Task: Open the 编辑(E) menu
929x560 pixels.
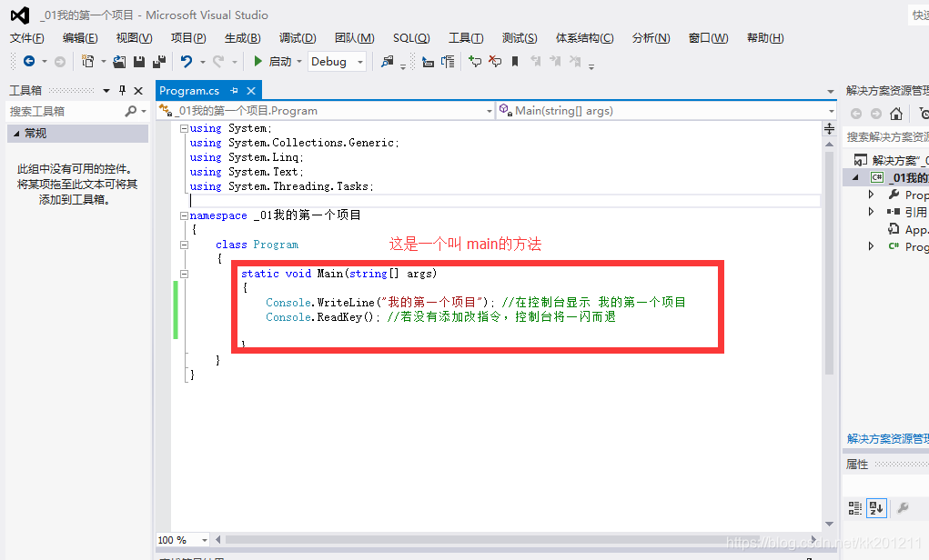Action: point(80,38)
